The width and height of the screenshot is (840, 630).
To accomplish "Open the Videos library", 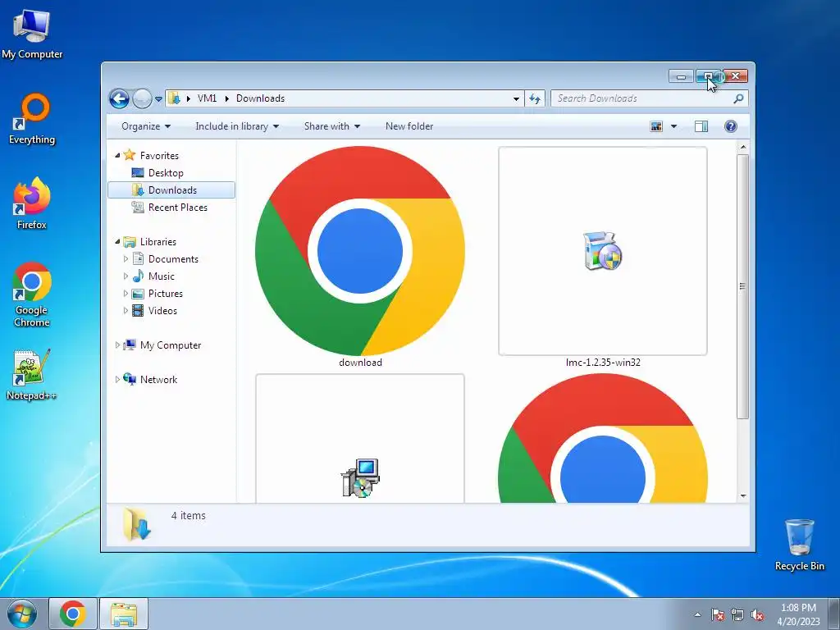I will tap(162, 311).
